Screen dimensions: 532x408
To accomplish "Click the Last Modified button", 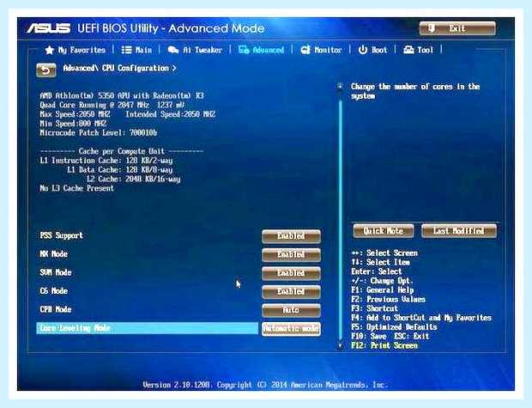I will (459, 231).
